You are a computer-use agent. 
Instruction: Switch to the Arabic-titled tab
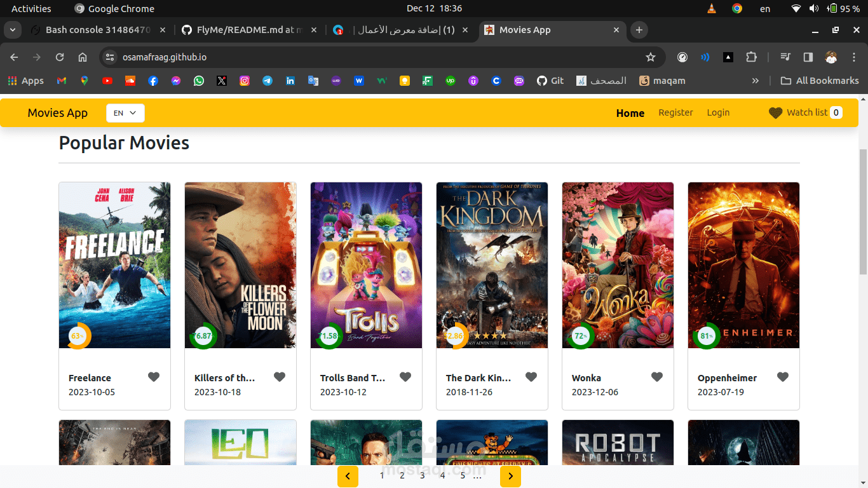tap(402, 30)
